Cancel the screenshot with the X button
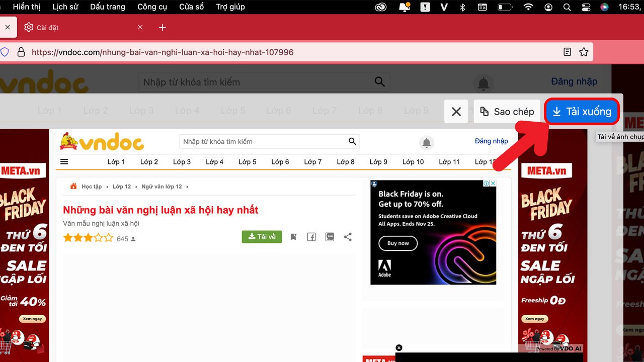Viewport: 644px width, 362px height. (456, 112)
